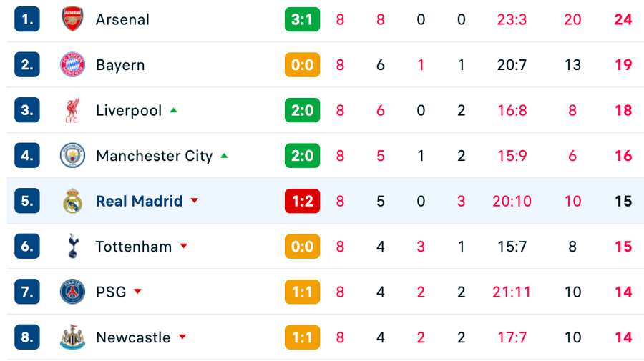Click Newcastle's 1:1 score badge
The width and height of the screenshot is (644, 361).
tap(302, 337)
